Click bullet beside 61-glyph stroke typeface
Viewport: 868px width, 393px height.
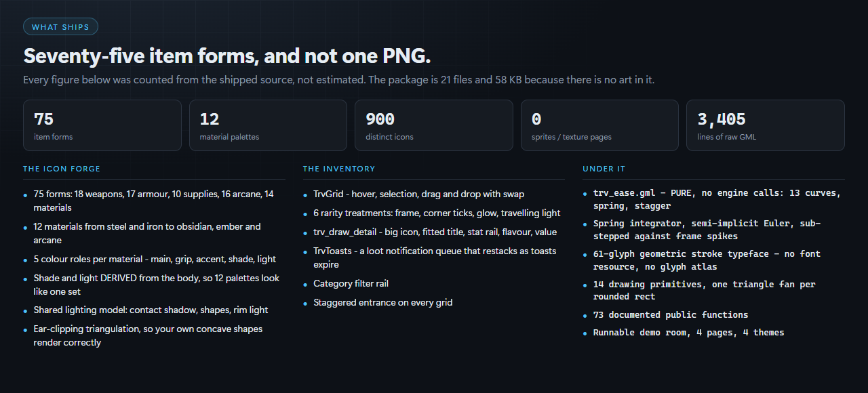pos(585,254)
